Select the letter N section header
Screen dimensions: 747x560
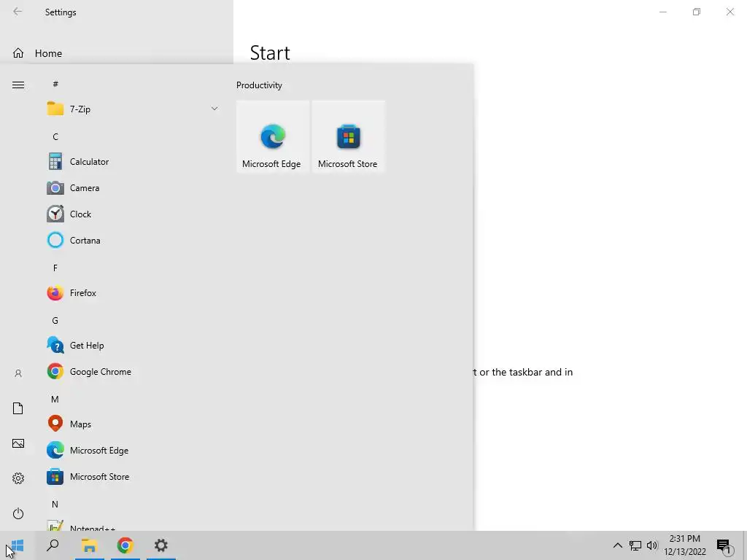coord(55,504)
